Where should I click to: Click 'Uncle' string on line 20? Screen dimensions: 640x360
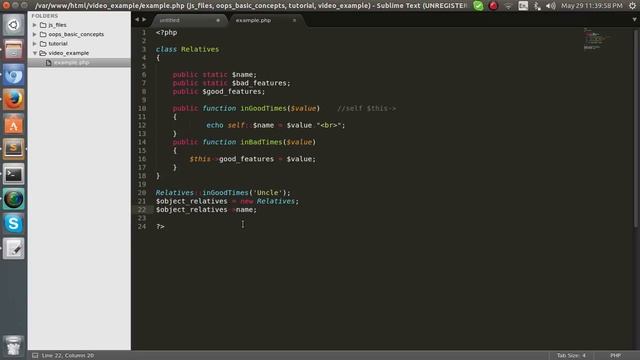(267, 193)
